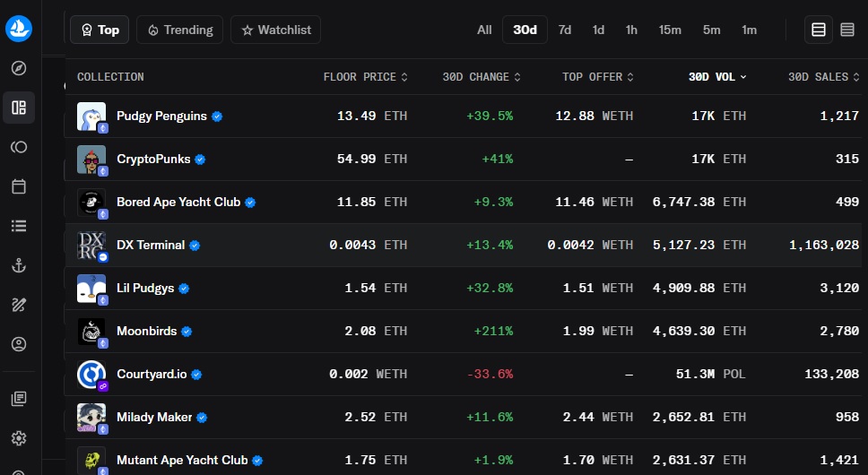
Task: Click verified badge beside Bored Ape Yacht Club
Action: [x=250, y=203]
